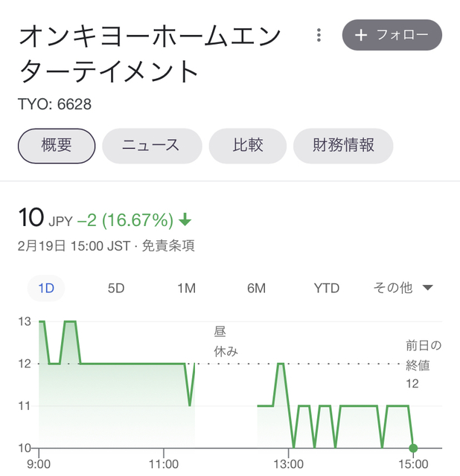This screenshot has height=476, width=460.
Task: Open the 免責条項 disclaimer link
Action: tap(168, 245)
